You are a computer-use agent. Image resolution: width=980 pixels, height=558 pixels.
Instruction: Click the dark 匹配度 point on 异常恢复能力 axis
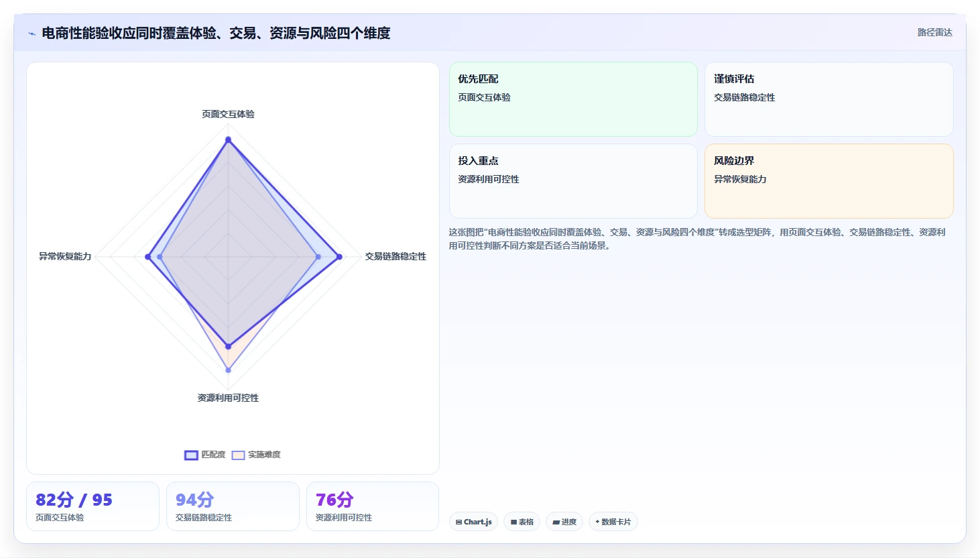click(148, 257)
